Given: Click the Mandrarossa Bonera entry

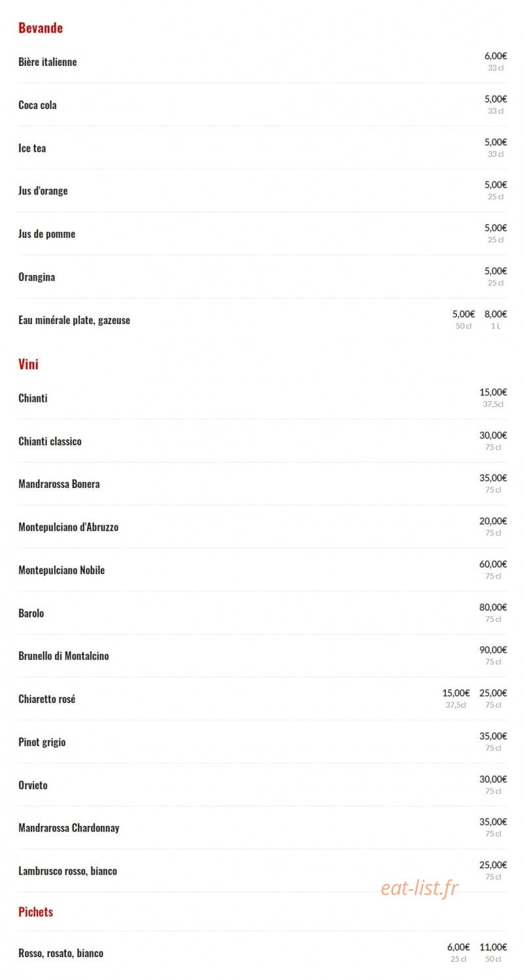Looking at the screenshot, I should coord(59,484).
